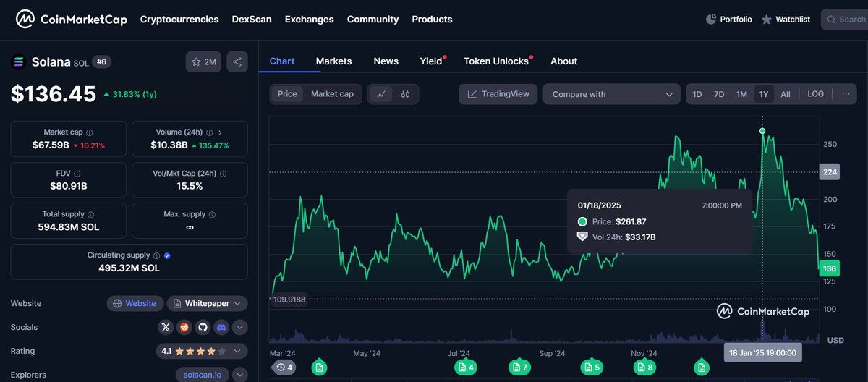Expand the Rating details chevron

(237, 351)
